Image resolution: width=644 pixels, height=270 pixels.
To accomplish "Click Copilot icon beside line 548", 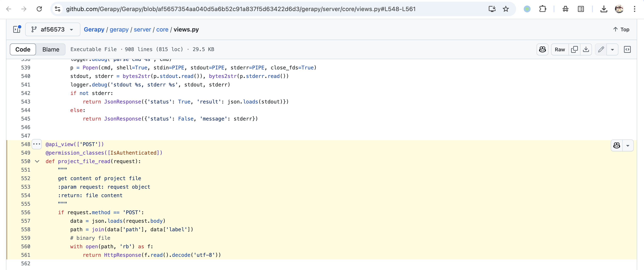I will pos(617,145).
